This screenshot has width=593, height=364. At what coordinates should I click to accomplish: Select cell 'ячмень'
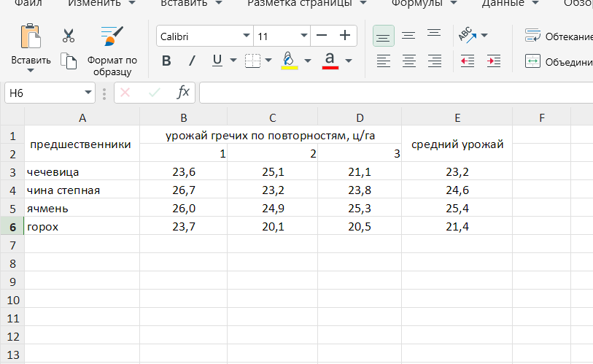[82, 208]
